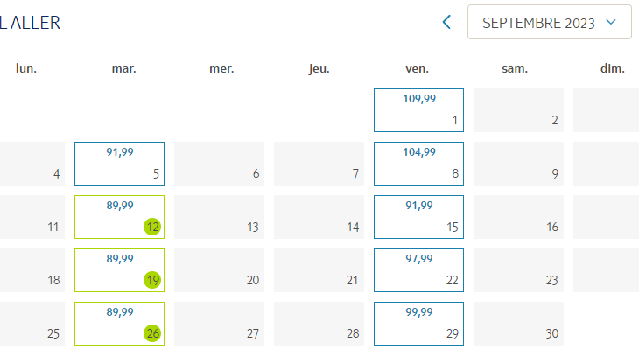Pick the highlighted September 19 fare 89,99
This screenshot has height=364, width=639.
tap(119, 270)
